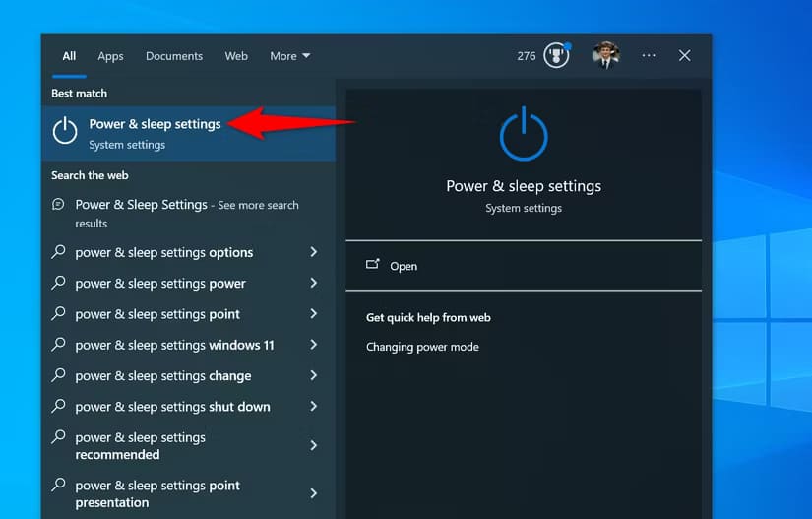Select 'power & sleep settings change' suggestion text
The image size is (812, 519).
(x=162, y=375)
